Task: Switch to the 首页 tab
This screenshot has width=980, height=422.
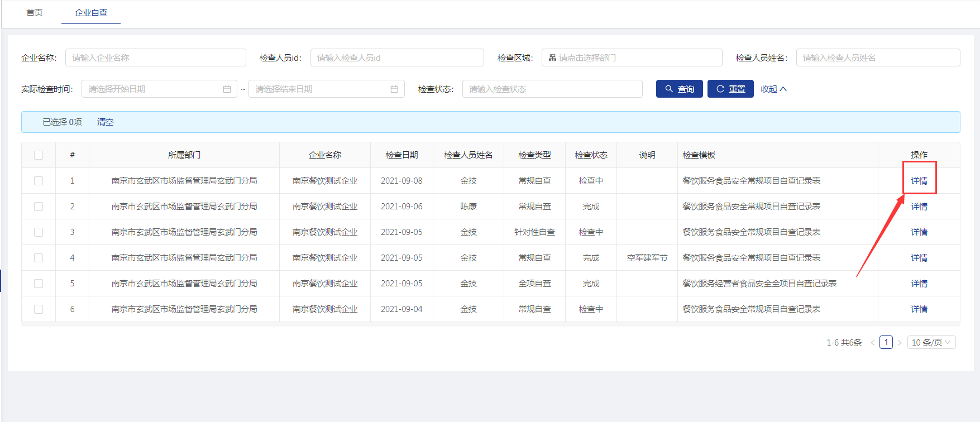Action: coord(35,12)
